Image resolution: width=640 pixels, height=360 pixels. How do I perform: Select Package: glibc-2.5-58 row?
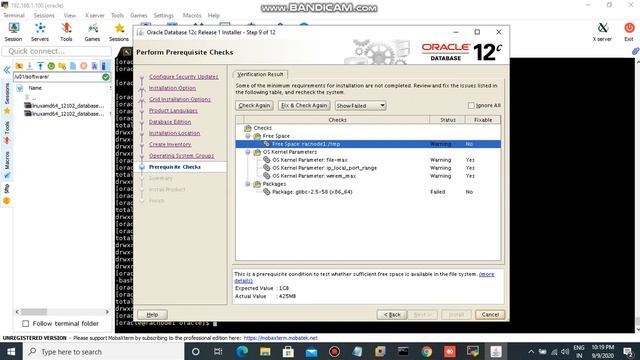pos(368,192)
